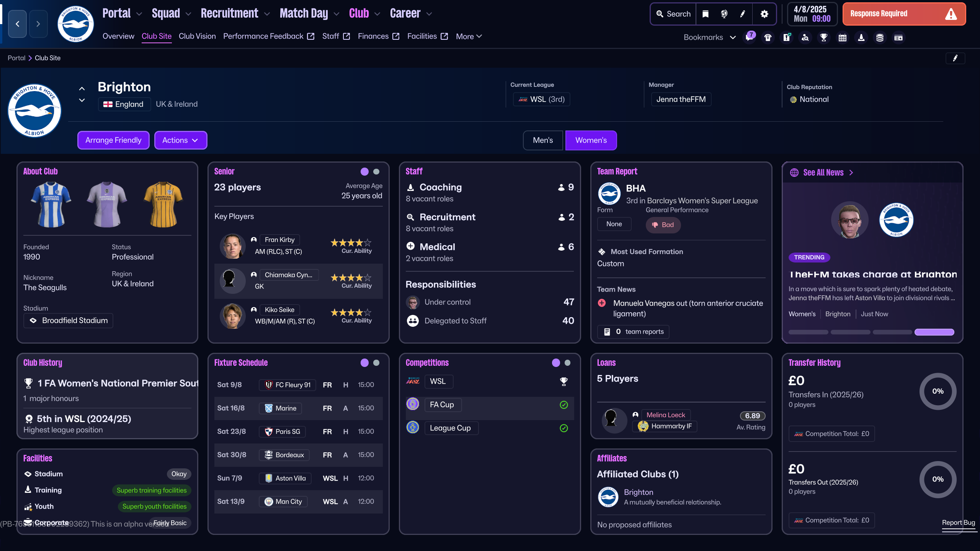Switch to the Men's team toggle
This screenshot has height=551, width=980.
click(x=543, y=140)
